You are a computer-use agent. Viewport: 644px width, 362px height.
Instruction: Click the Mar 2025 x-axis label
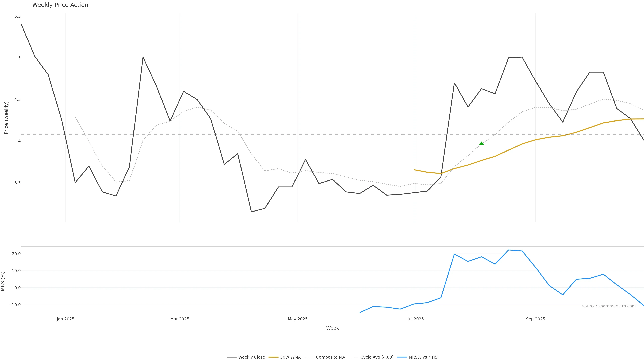(x=179, y=319)
